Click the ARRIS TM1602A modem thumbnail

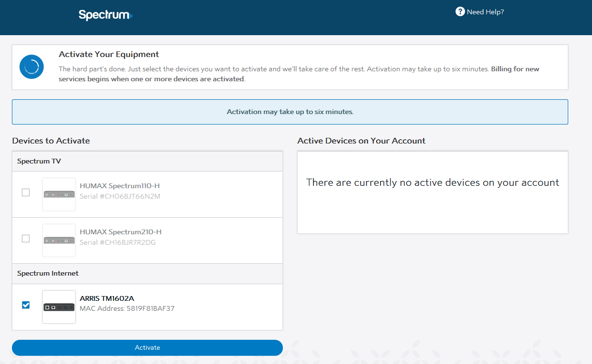(59, 307)
